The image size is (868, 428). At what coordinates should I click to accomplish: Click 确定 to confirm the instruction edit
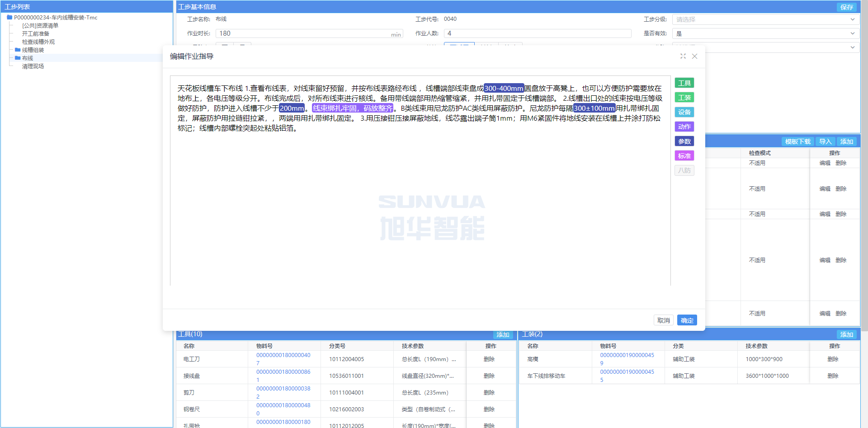(687, 320)
